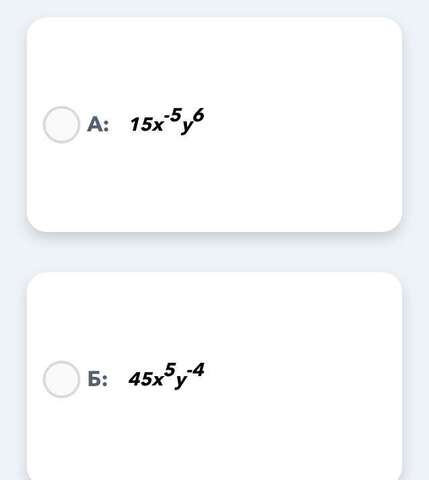Click the coefficient 15 in option А
The width and height of the screenshot is (429, 480).
tap(140, 125)
